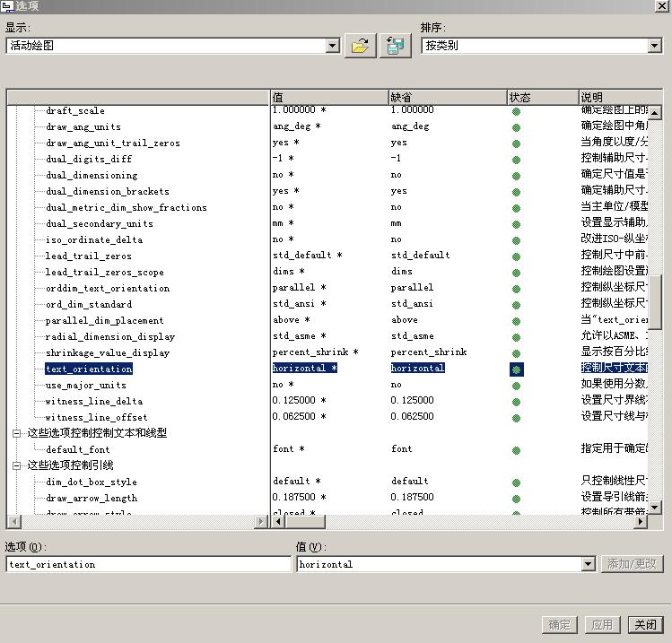Click the 状态 column header
This screenshot has height=643, width=672.
543,97
